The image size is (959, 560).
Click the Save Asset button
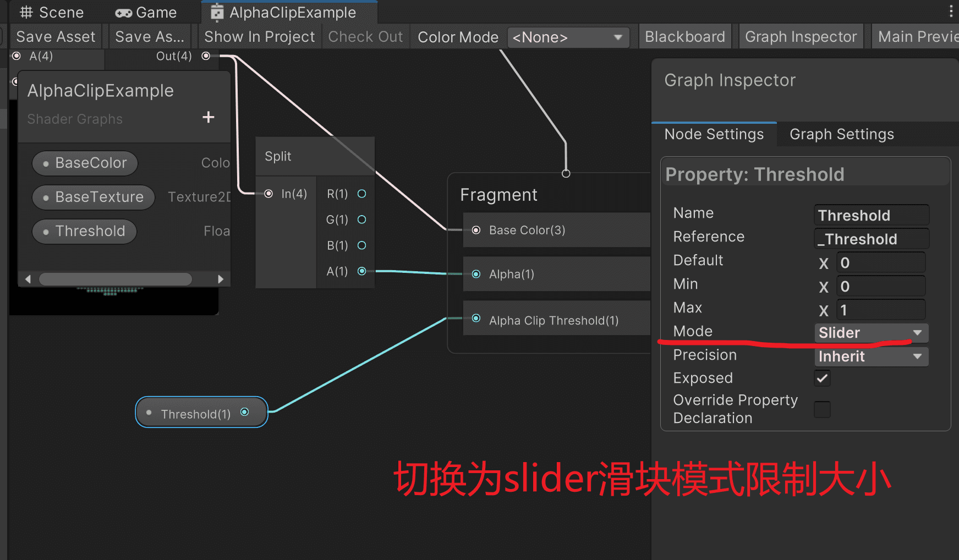(x=56, y=37)
